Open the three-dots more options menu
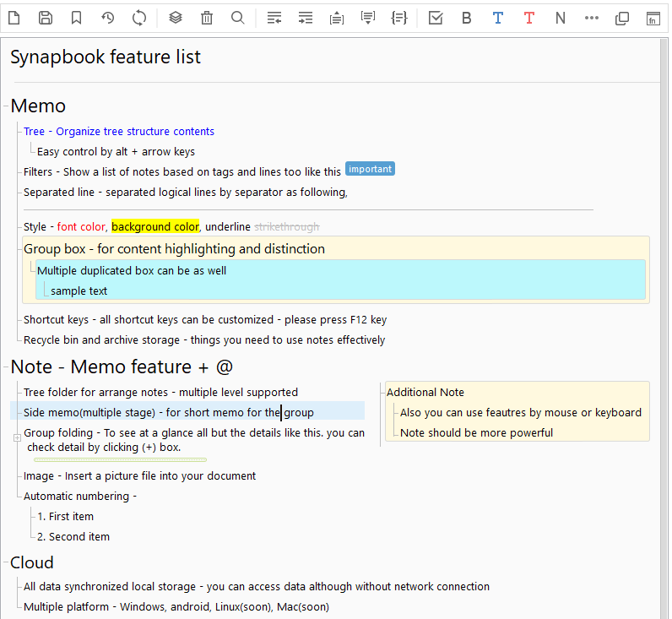 click(x=592, y=18)
